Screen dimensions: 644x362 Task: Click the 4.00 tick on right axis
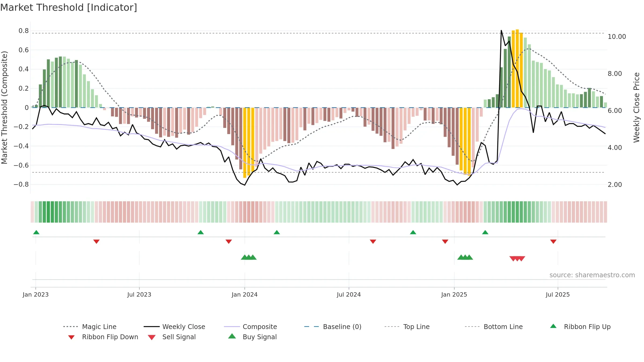[615, 148]
